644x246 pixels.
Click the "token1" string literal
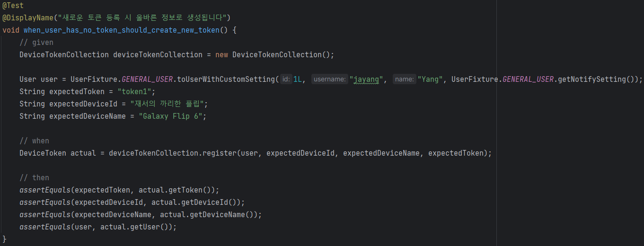point(134,91)
